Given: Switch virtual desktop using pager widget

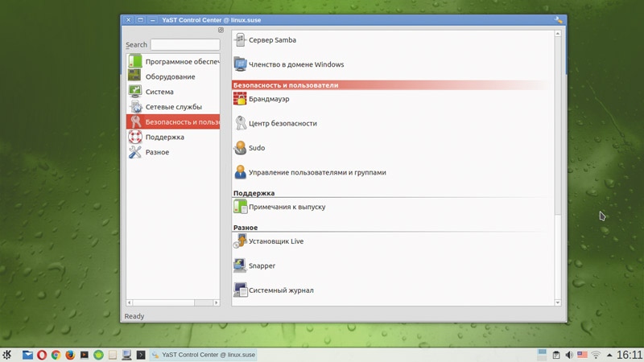Looking at the screenshot, I should click(542, 355).
